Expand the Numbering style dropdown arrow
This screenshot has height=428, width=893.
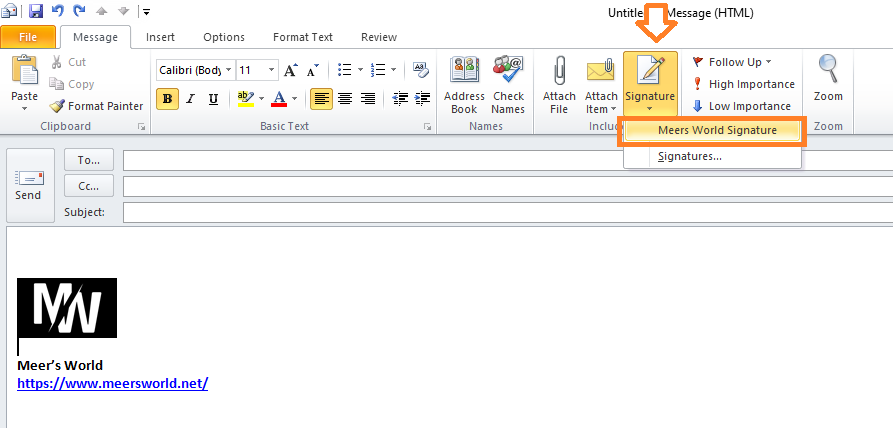point(394,70)
